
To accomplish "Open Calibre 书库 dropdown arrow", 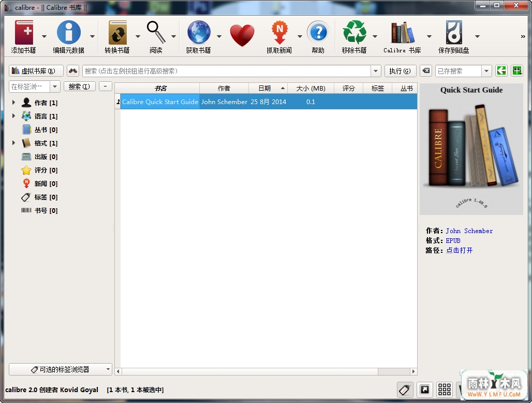I will (429, 36).
